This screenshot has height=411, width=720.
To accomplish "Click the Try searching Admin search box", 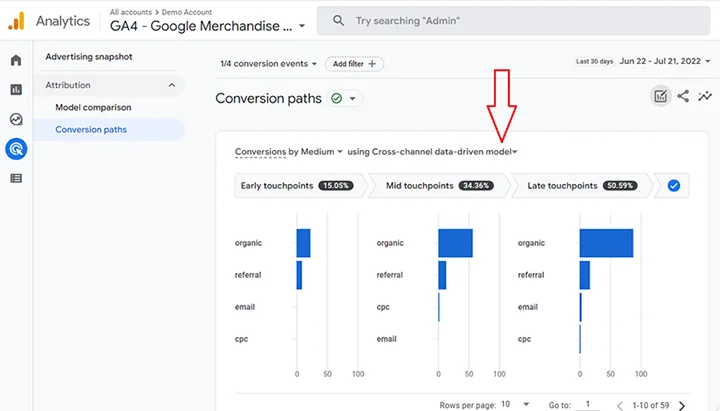I will 513,21.
